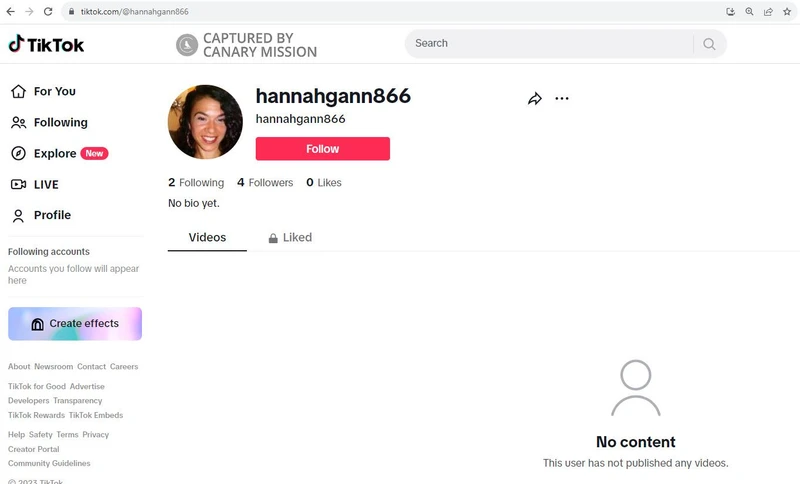Click the TikTok Rewards link
The height and width of the screenshot is (484, 800).
(36, 415)
